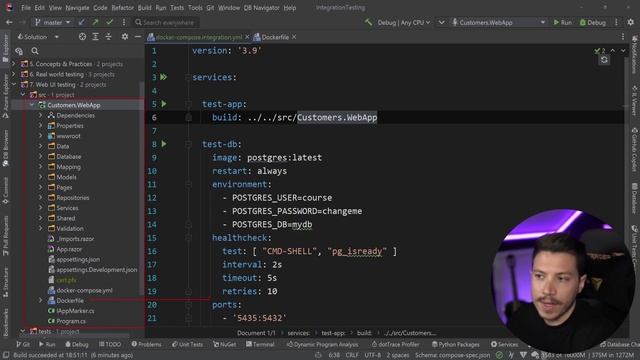Screen dimensions: 640x360
Task: Switch to the Dockerfile editor tab
Action: pos(275,37)
